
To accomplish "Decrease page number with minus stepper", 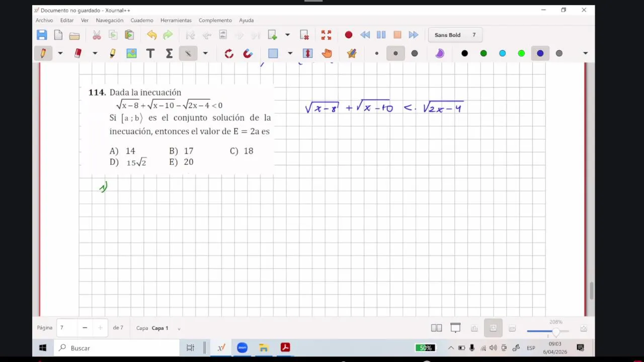I will 85,328.
